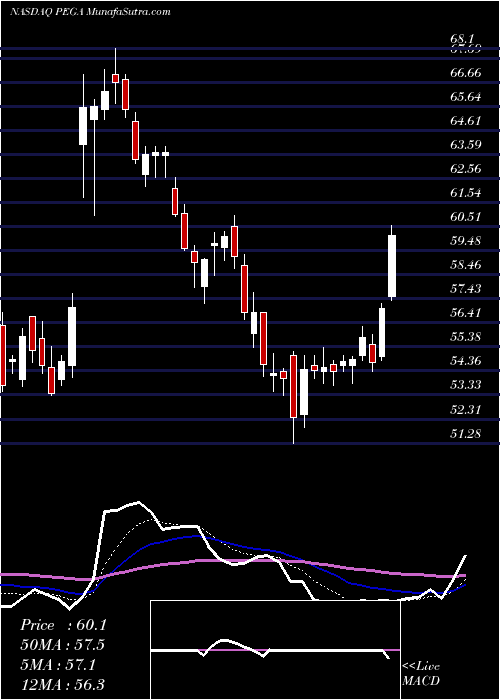Screen dimensions: 500x700
Task: Select the 54.36 price axis label
Action: coord(465,361)
